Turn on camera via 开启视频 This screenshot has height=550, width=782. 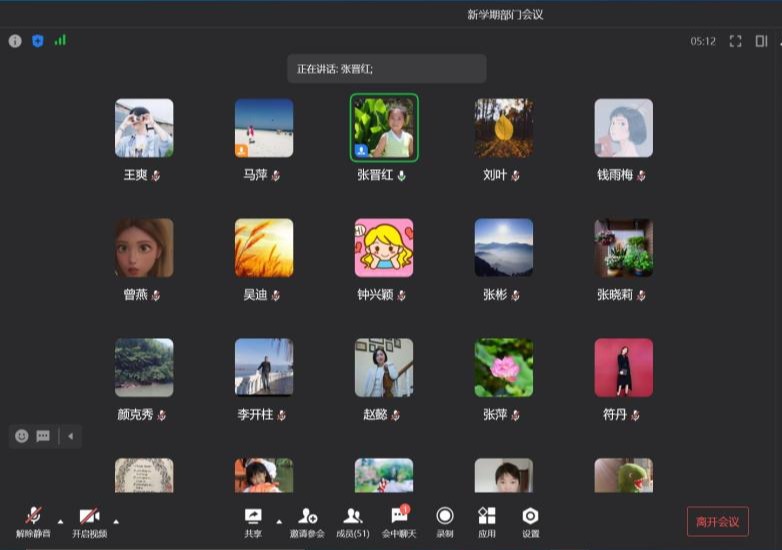[x=89, y=521]
